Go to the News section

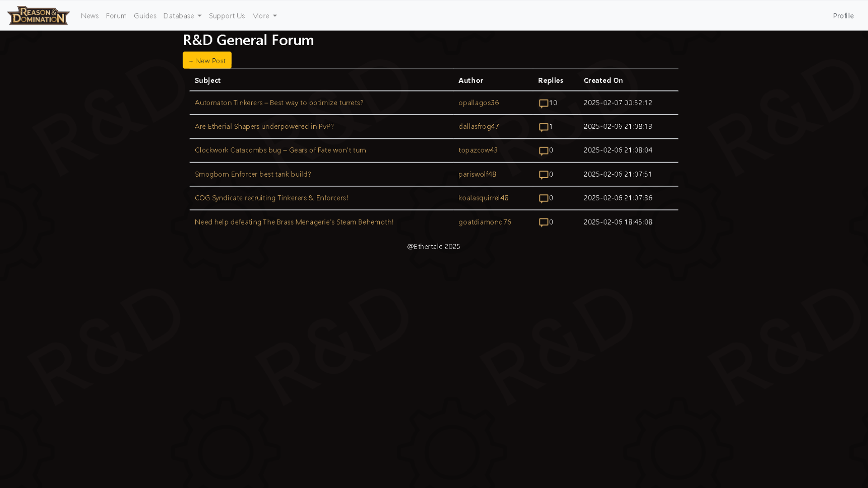tap(90, 15)
